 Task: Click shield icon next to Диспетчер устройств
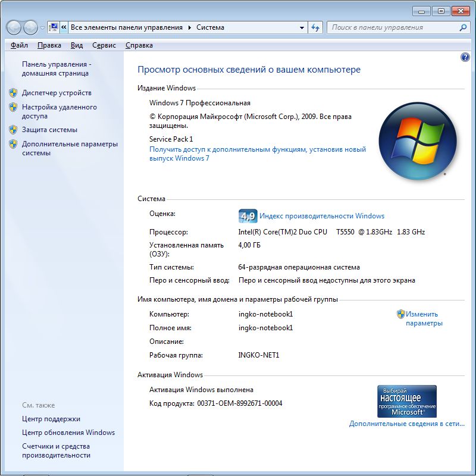tap(13, 93)
